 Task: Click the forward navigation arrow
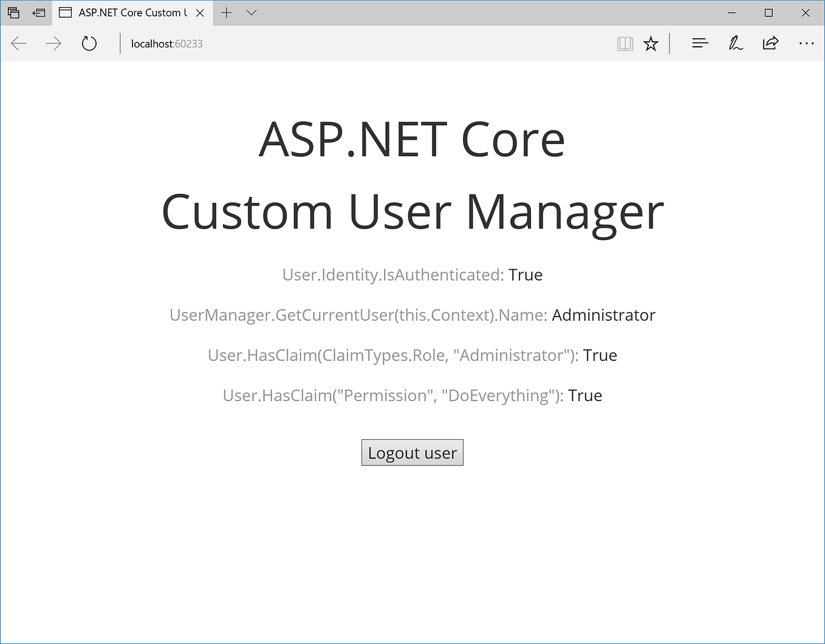[x=53, y=43]
